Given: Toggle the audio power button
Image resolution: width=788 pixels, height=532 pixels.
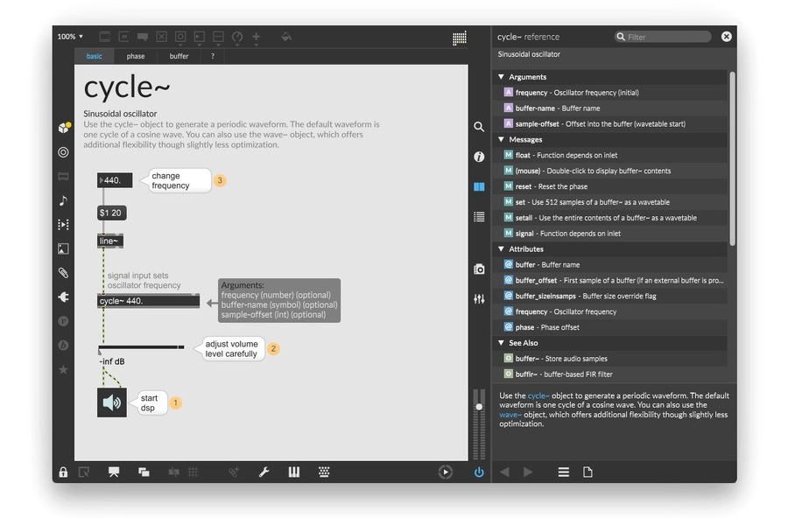Looking at the screenshot, I should pyautogui.click(x=479, y=472).
